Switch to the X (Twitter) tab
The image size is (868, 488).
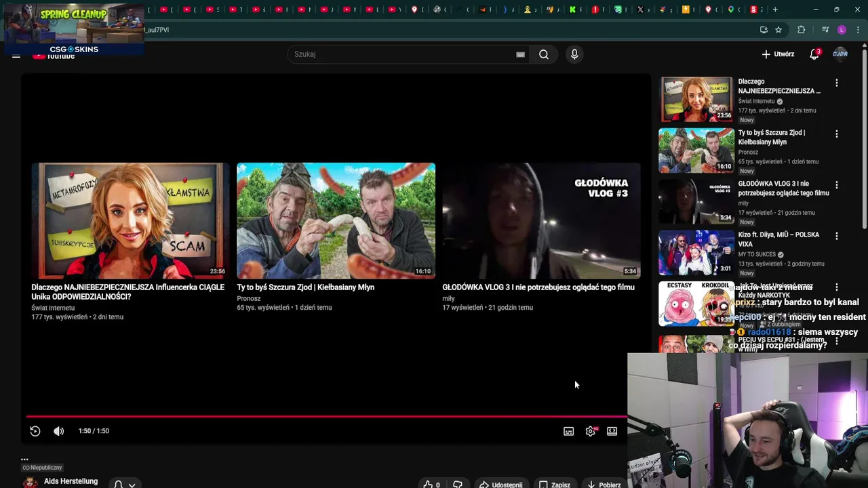pos(641,9)
